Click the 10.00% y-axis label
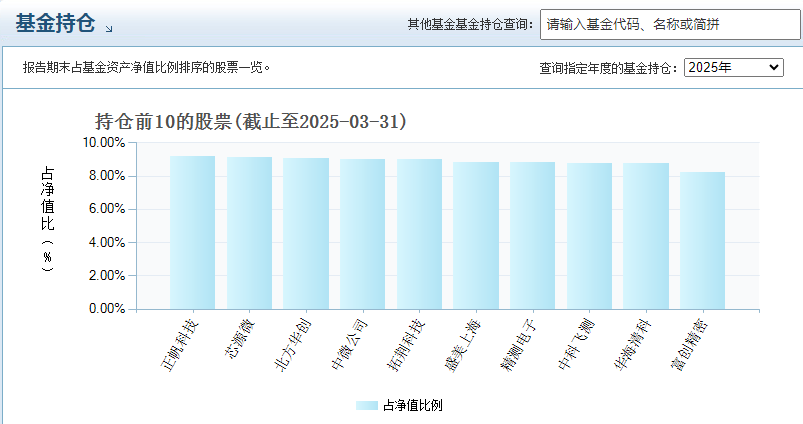The width and height of the screenshot is (803, 424). tap(104, 142)
